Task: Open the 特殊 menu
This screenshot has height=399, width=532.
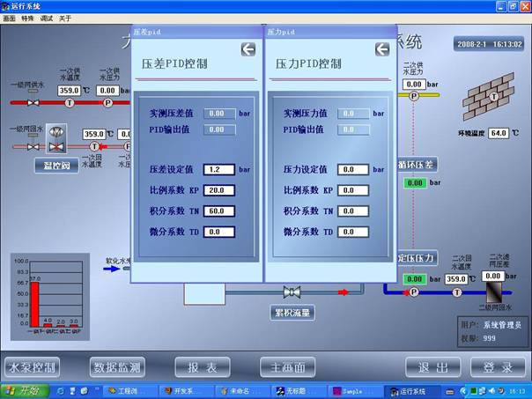Action: 29,18
